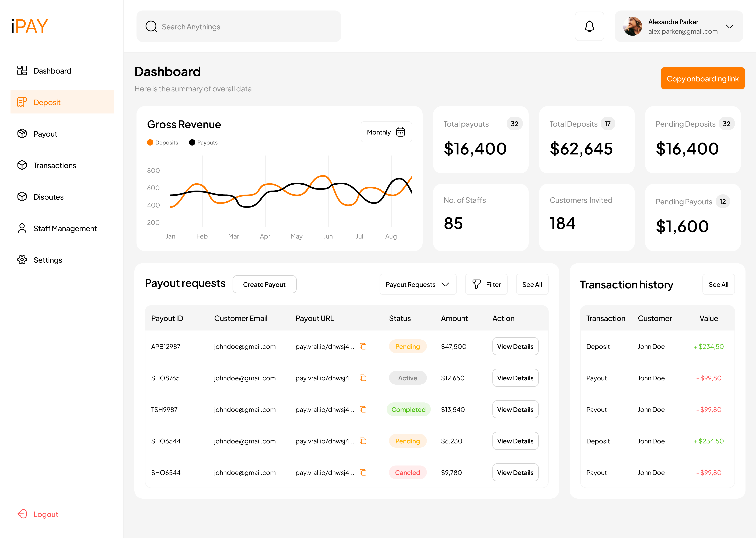Click the Payout ID column header

tap(167, 318)
